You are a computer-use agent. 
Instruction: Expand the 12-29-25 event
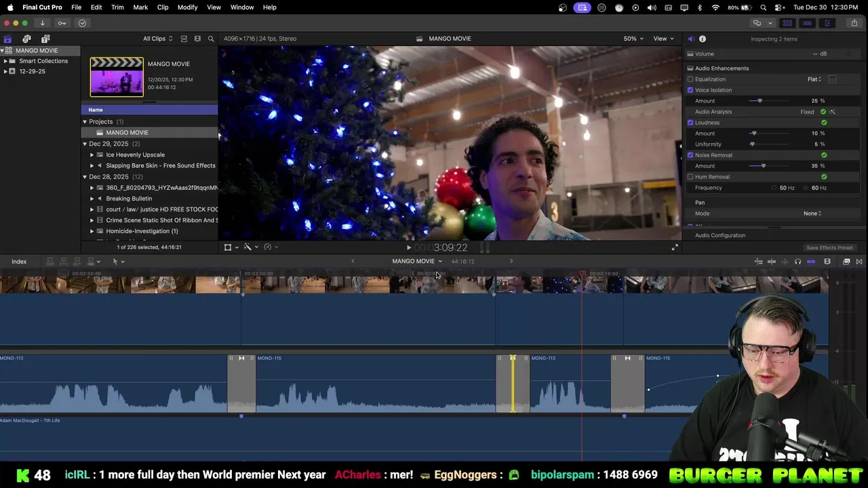pyautogui.click(x=5, y=71)
